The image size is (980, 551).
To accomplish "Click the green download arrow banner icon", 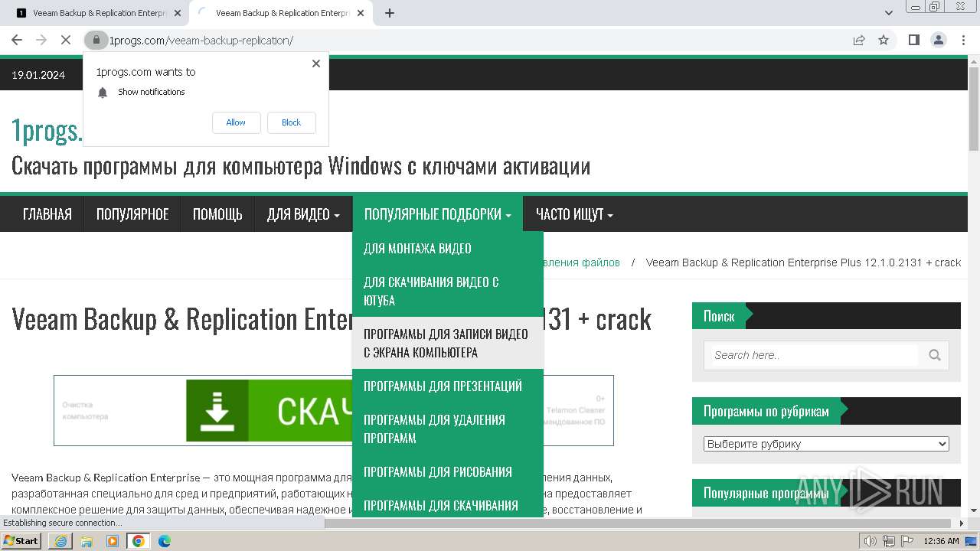I will (217, 411).
